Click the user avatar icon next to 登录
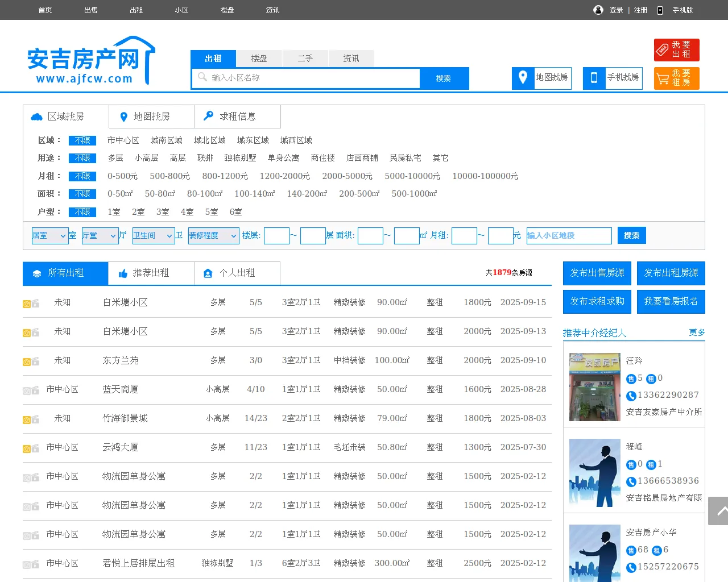This screenshot has width=728, height=582. coord(598,10)
